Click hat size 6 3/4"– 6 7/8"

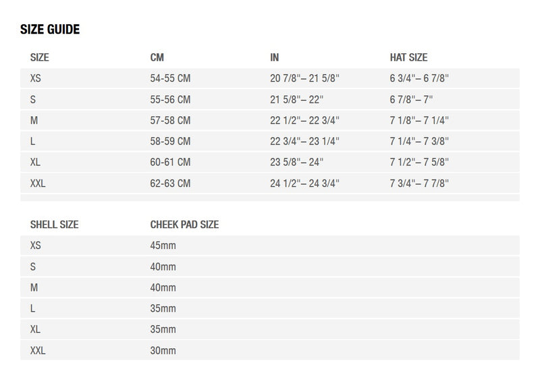pos(419,78)
